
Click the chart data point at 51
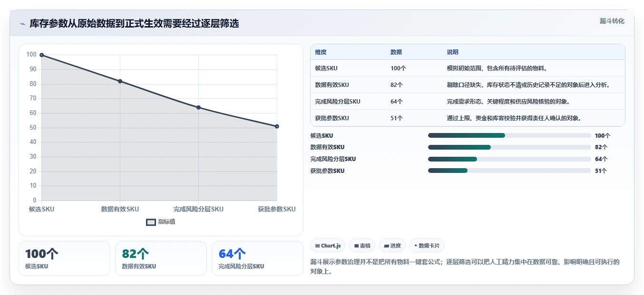point(277,126)
